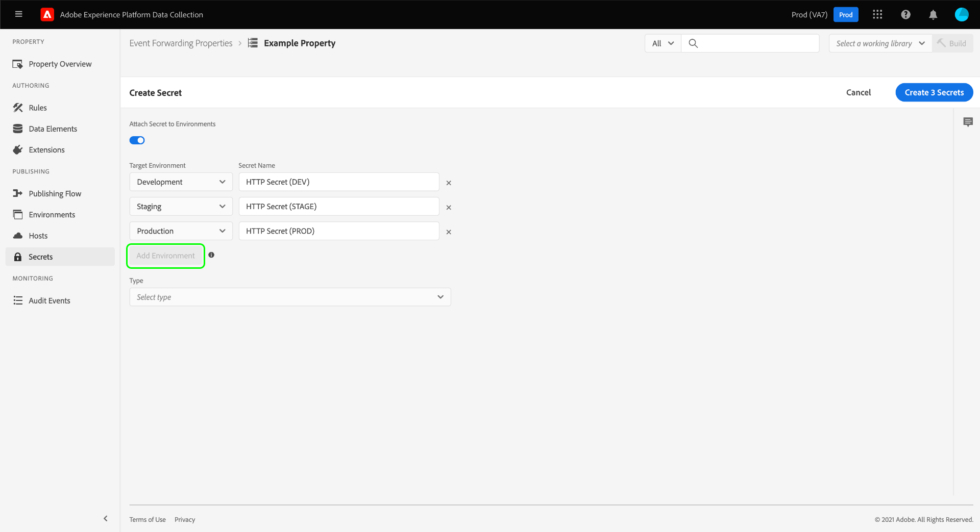The height and width of the screenshot is (532, 980).
Task: Open the Staging target environment dropdown
Action: (x=181, y=207)
